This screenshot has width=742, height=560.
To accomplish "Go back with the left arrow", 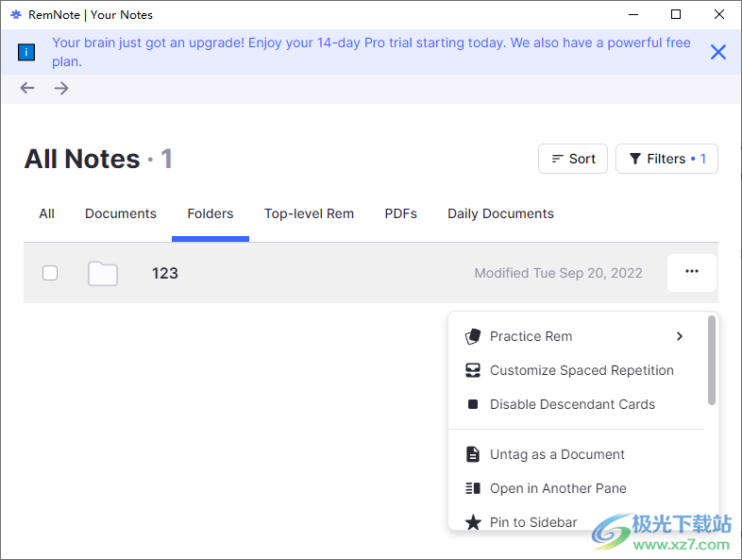I will tap(27, 88).
